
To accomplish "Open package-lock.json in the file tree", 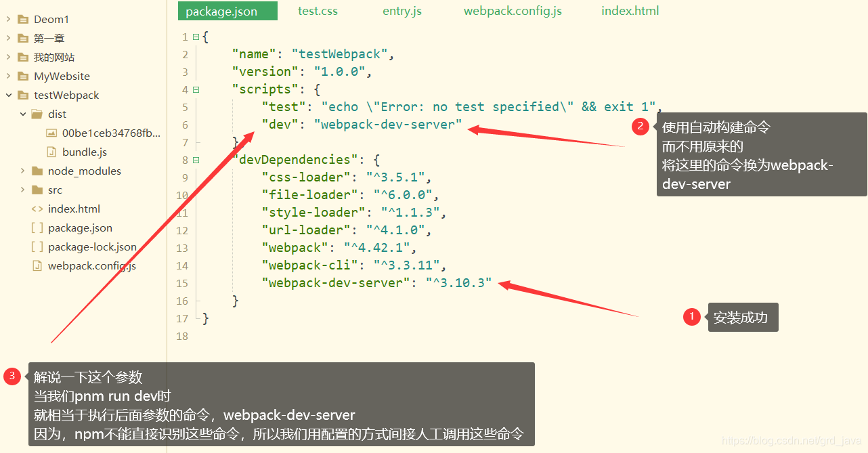I will [92, 247].
